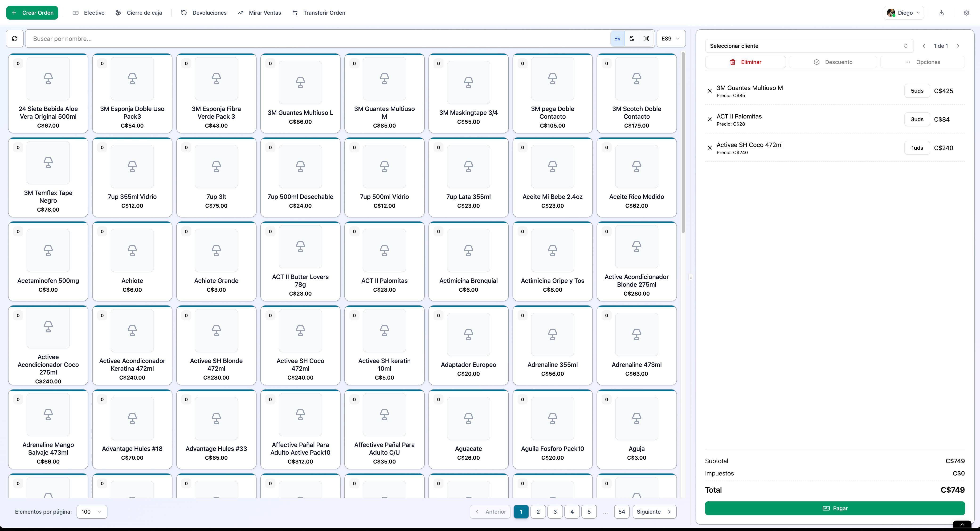Click the Transferir Orden option

319,12
